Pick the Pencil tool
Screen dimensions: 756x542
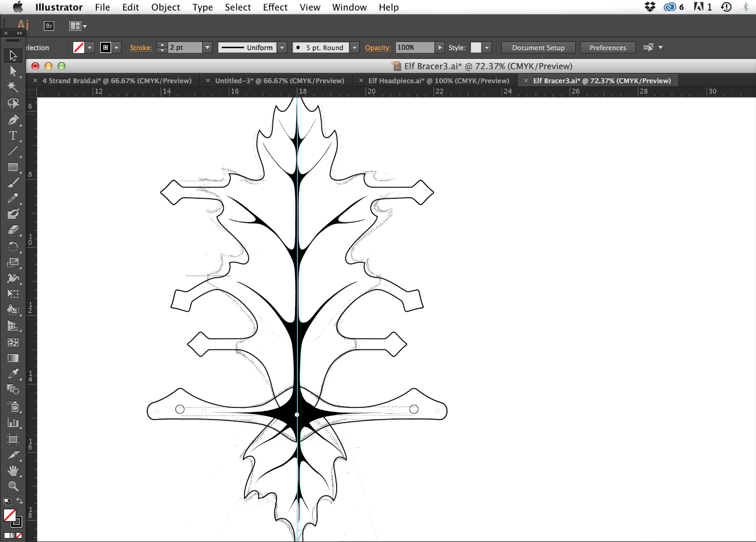click(13, 198)
